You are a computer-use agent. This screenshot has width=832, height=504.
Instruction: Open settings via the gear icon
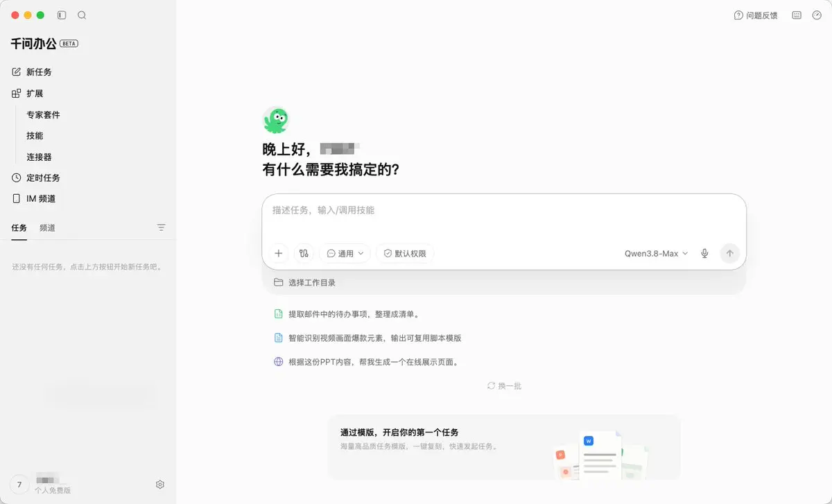coord(160,485)
